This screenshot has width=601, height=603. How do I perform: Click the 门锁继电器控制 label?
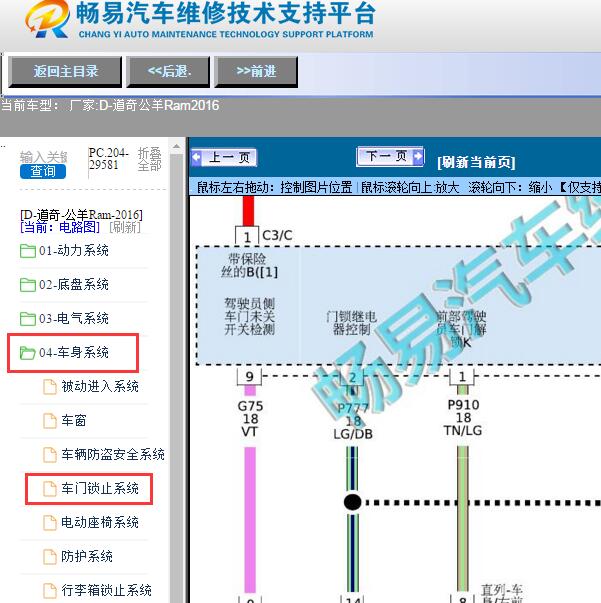pyautogui.click(x=351, y=323)
